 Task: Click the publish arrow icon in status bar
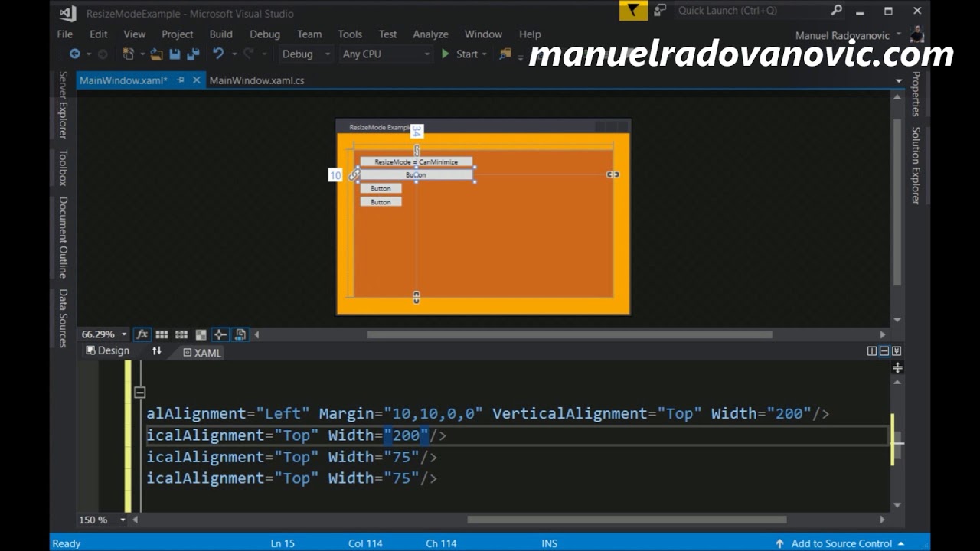tap(780, 543)
